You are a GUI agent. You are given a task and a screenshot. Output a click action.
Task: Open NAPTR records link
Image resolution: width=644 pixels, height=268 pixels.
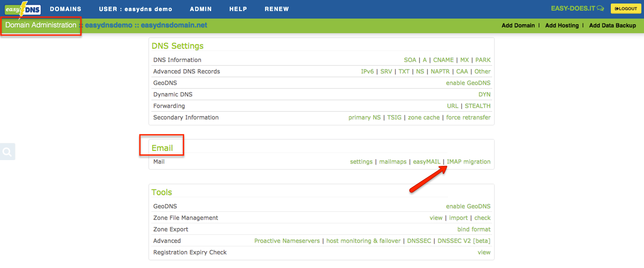click(440, 72)
